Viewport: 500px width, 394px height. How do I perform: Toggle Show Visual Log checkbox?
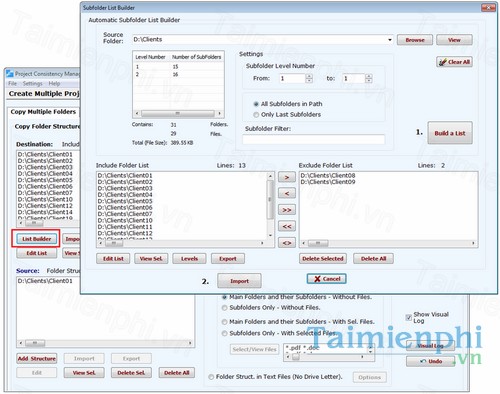tap(409, 317)
